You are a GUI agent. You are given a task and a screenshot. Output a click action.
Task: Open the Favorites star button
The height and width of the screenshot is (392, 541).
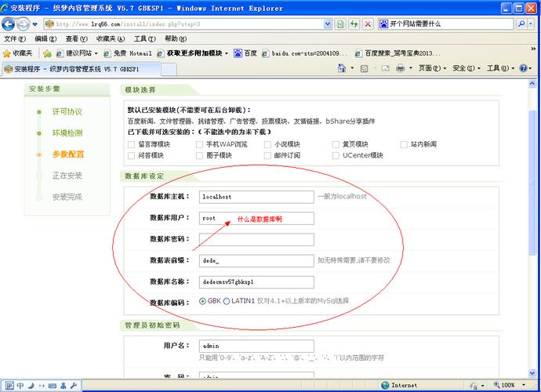(17, 53)
